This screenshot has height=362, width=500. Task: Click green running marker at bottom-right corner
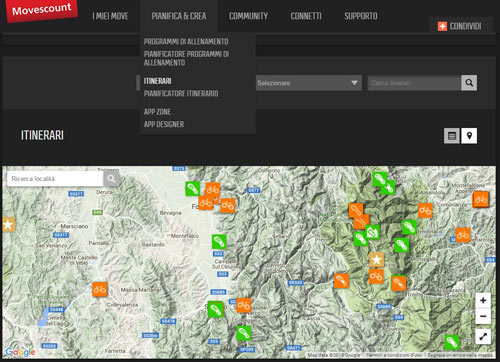[452, 342]
